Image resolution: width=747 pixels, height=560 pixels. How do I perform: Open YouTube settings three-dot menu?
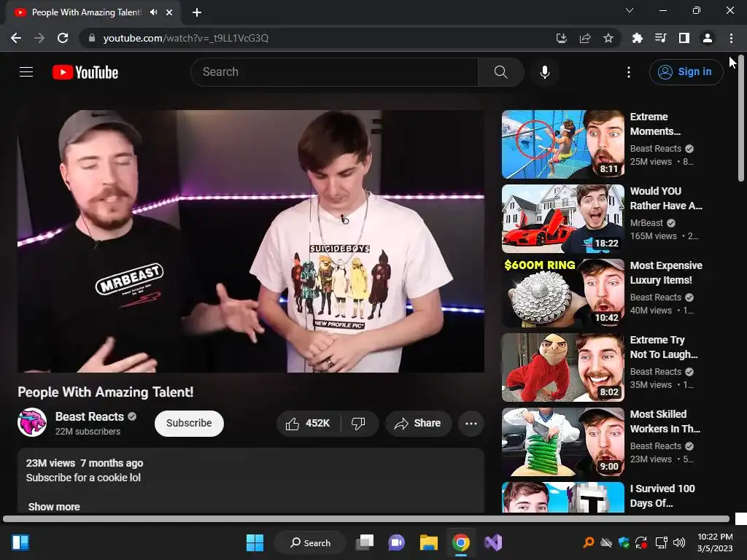[629, 72]
